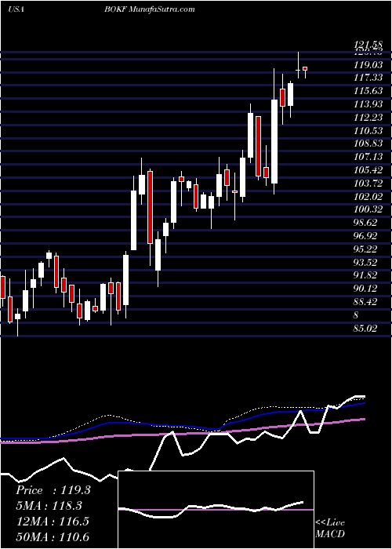Pick the 105.42 axis value
The image size is (392, 549).
tap(368, 170)
